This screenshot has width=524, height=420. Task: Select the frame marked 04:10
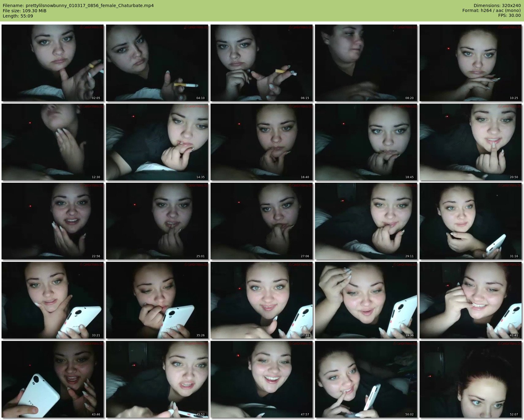[x=157, y=63]
